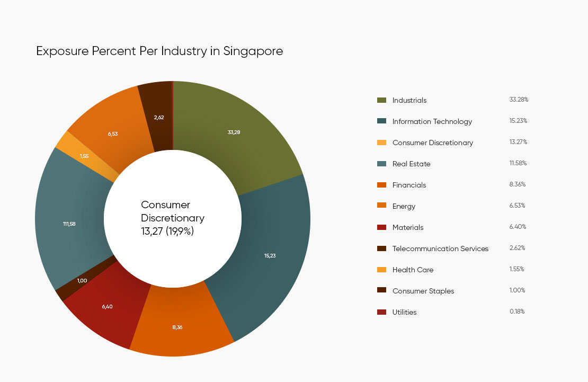Click the Health Care legend swatch

click(x=381, y=270)
